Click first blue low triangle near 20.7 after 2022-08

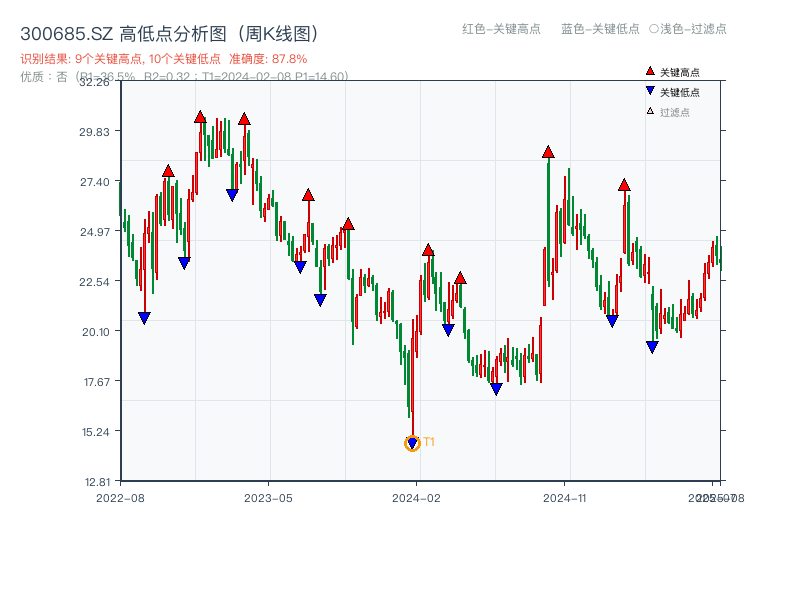coord(144,318)
